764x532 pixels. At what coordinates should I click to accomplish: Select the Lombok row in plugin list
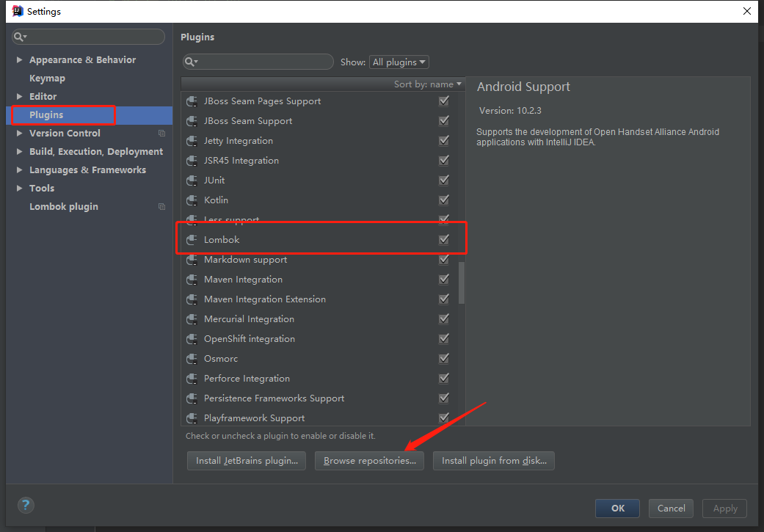321,240
